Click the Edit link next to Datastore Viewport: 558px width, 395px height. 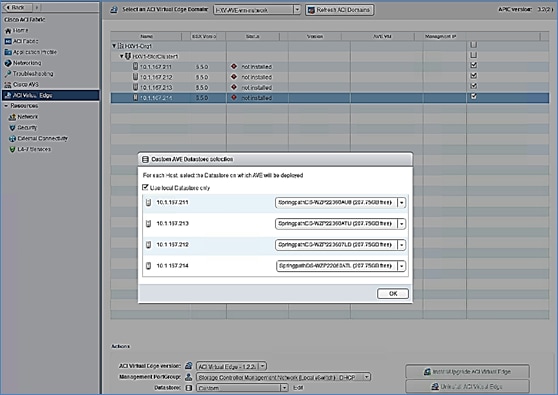[x=298, y=388]
